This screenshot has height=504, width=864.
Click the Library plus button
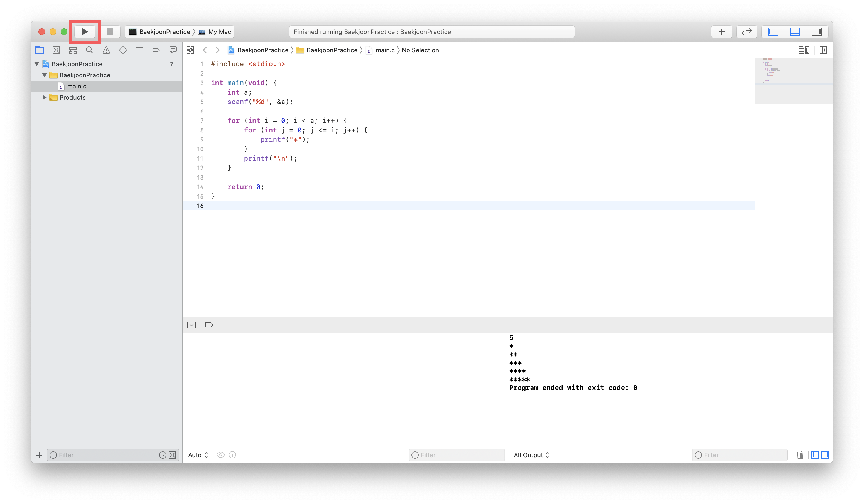721,32
